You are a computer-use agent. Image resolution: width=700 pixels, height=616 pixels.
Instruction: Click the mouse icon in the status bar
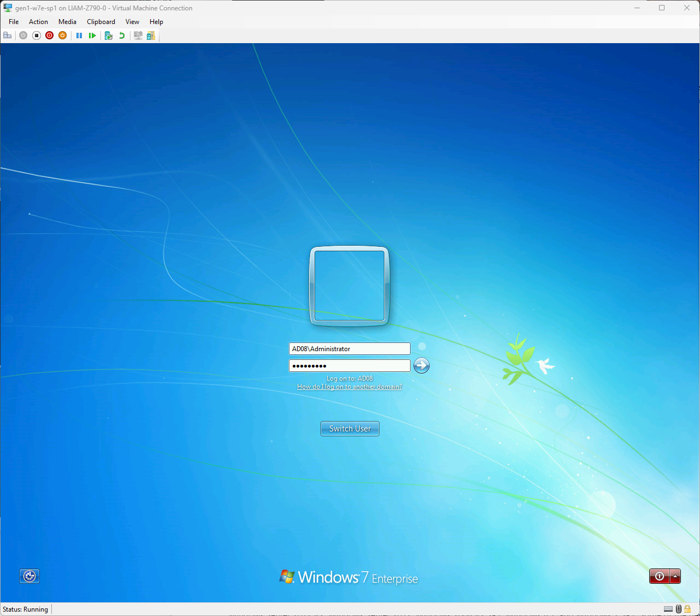click(x=679, y=609)
